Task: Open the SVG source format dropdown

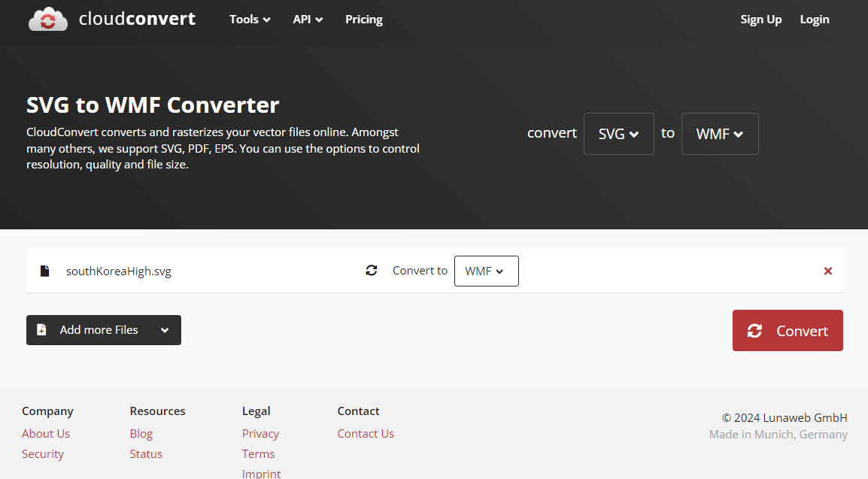Action: (619, 134)
